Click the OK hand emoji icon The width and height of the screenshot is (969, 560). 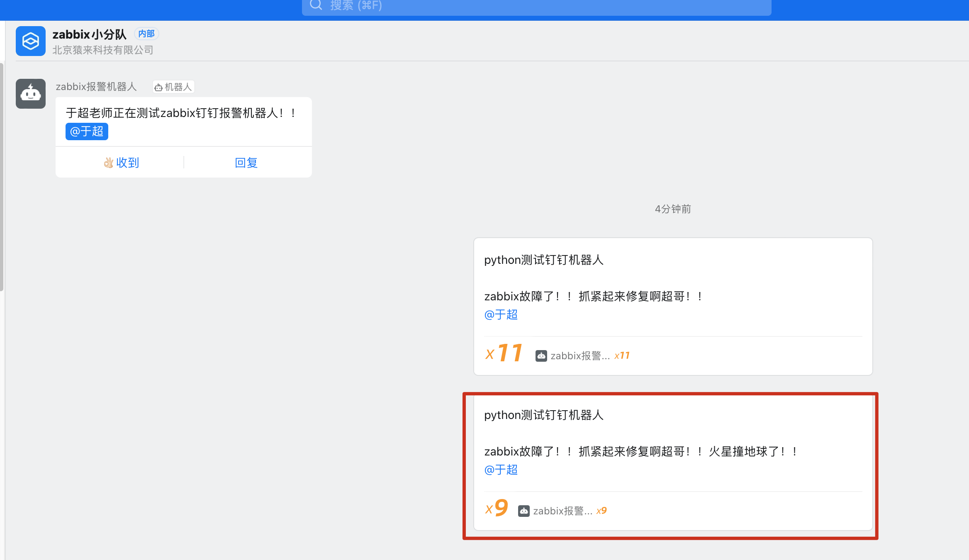(x=108, y=163)
